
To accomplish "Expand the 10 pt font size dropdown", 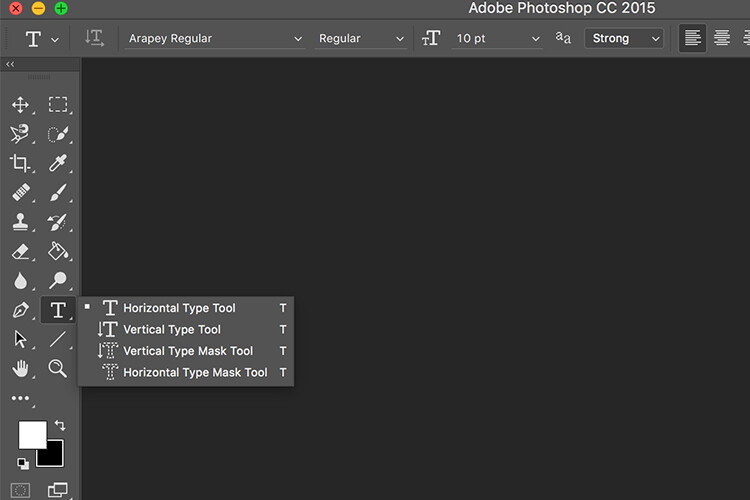I will (x=496, y=38).
